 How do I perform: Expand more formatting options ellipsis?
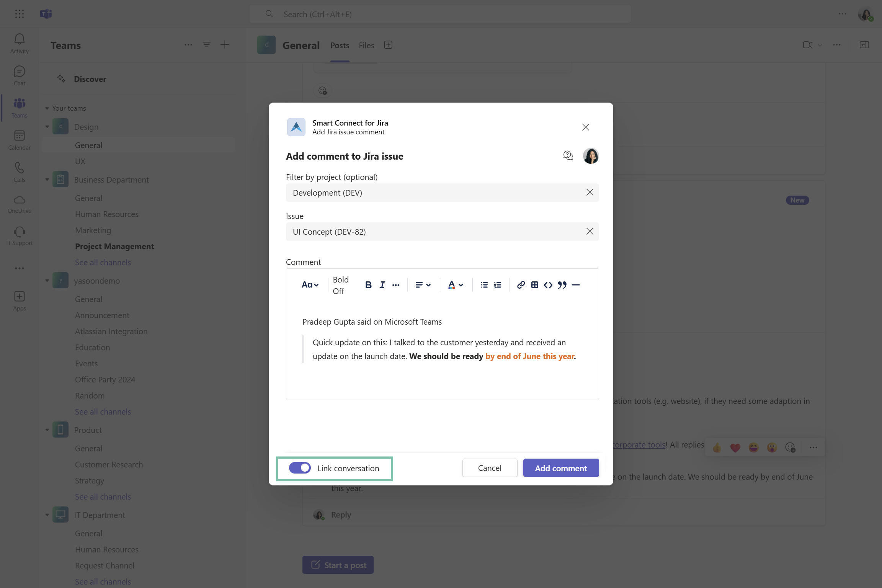click(396, 285)
